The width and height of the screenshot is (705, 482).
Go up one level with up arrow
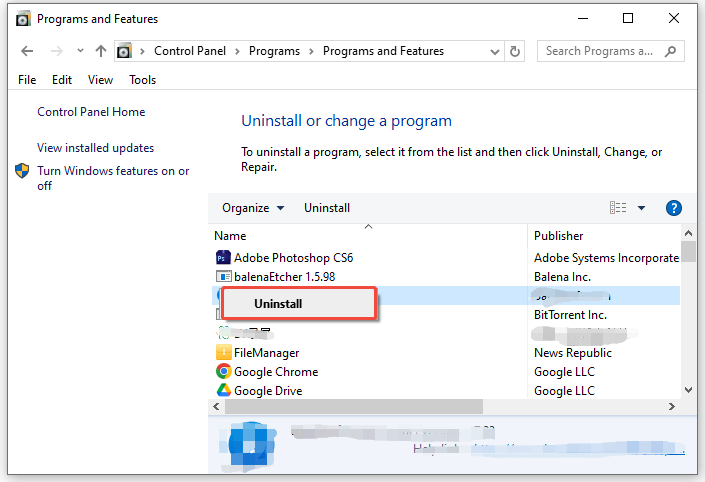coord(101,51)
